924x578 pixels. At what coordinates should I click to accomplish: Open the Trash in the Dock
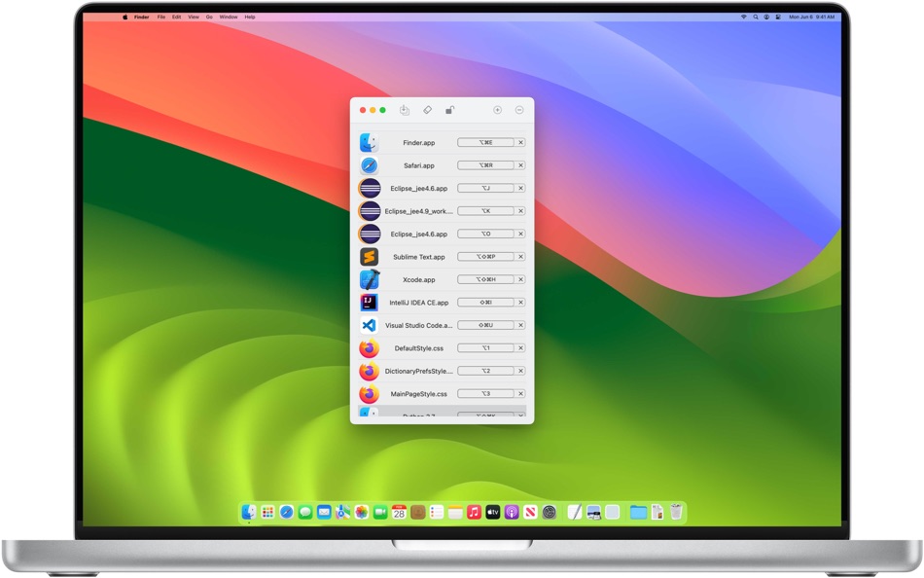point(676,512)
